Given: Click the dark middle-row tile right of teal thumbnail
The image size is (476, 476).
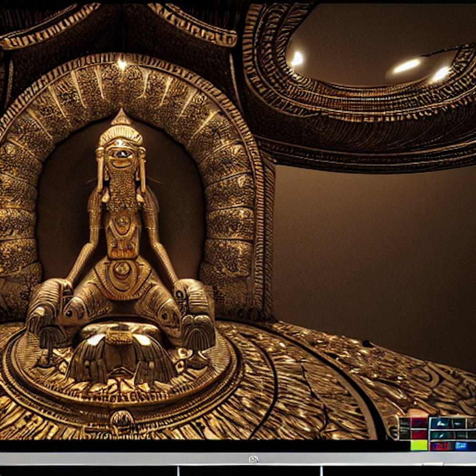Looking at the screenshot, I should (x=460, y=435).
